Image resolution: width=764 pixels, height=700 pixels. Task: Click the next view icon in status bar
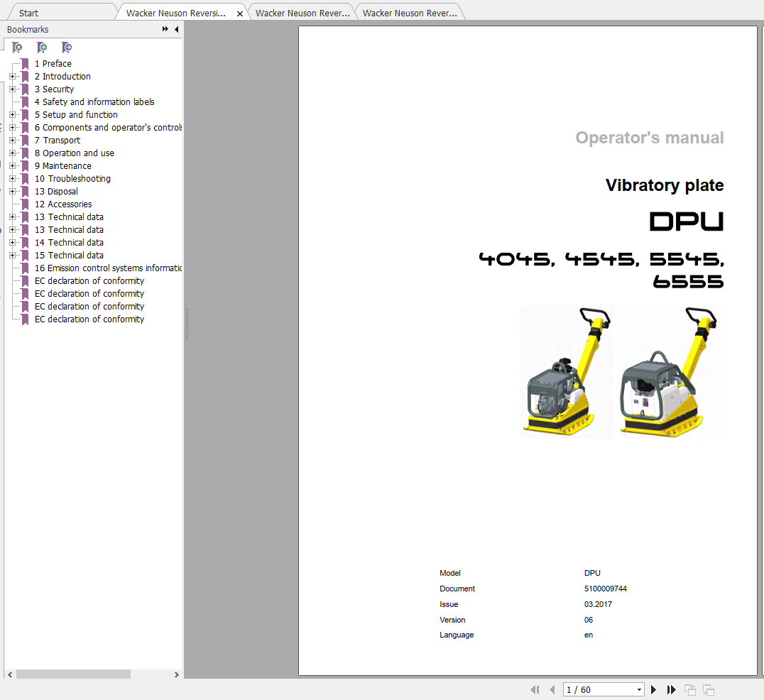click(x=709, y=690)
